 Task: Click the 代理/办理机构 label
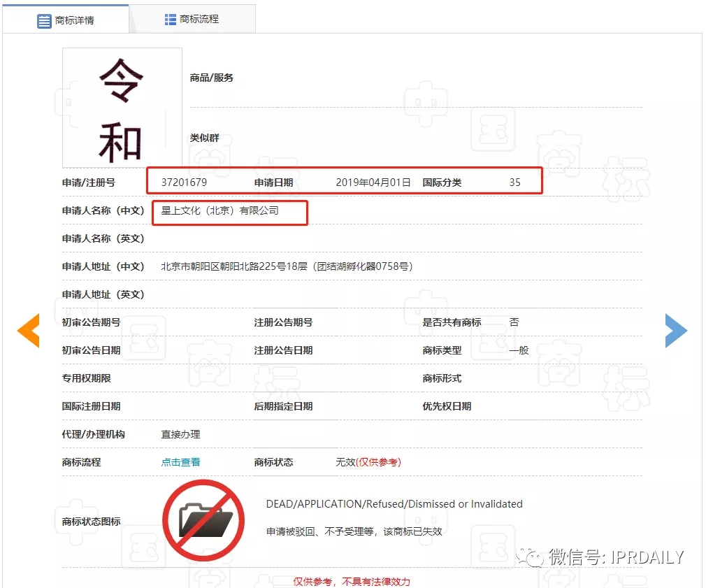[93, 434]
